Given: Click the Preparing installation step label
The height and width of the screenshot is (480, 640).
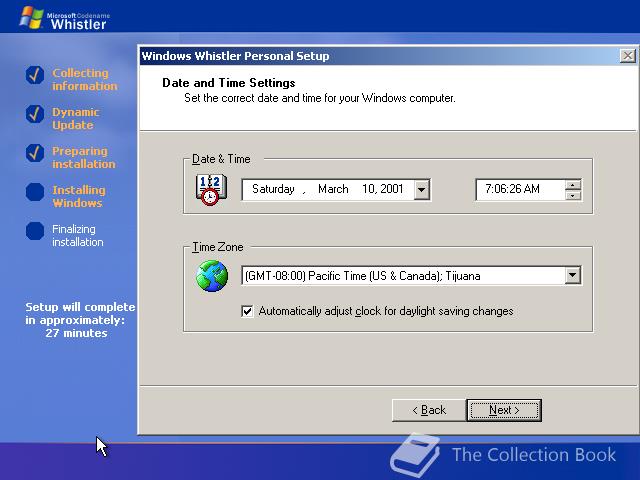Looking at the screenshot, I should pyautogui.click(x=84, y=158).
